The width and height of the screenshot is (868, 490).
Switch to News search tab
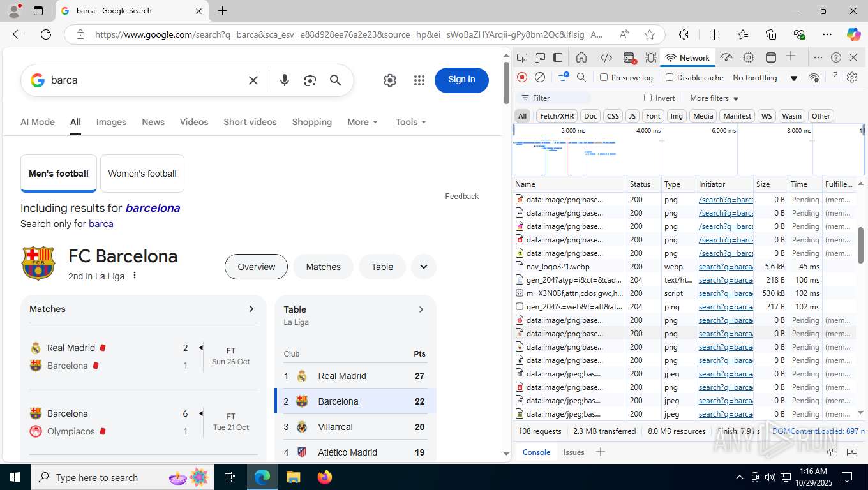click(153, 122)
